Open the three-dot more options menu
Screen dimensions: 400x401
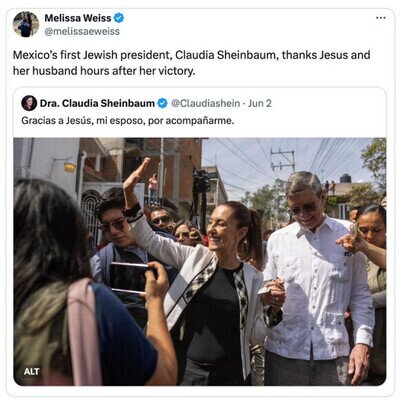tap(381, 18)
